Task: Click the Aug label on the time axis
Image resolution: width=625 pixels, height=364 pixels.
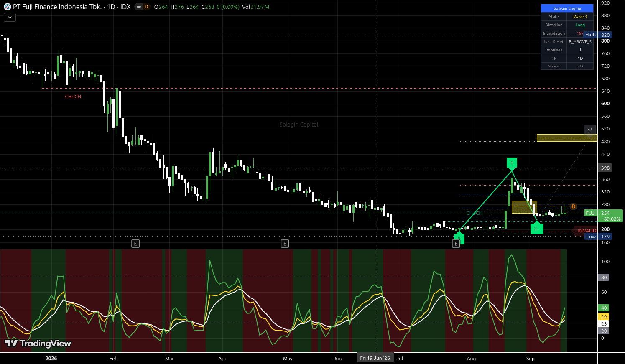Action: (x=471, y=359)
